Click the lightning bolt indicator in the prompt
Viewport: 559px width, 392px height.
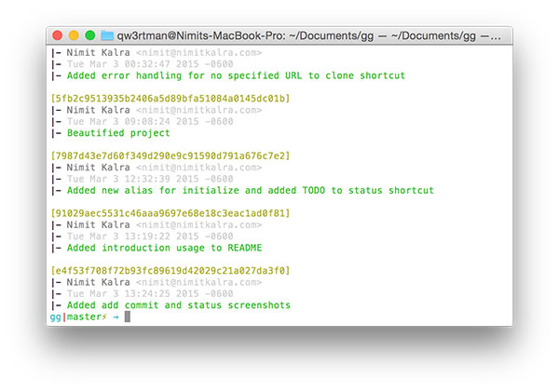pos(103,317)
